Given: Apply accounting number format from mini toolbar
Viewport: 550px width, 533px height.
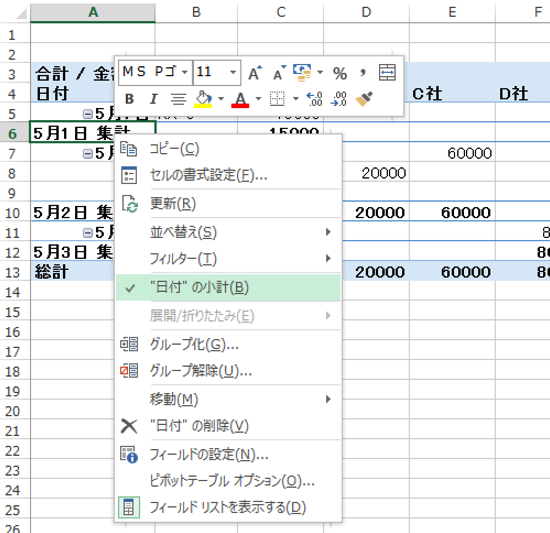Looking at the screenshot, I should coord(302,73).
